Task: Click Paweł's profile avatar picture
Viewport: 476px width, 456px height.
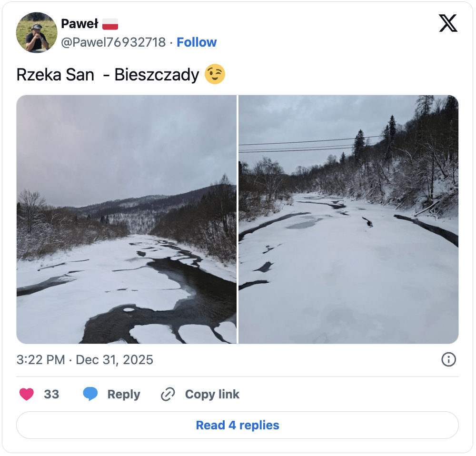Action: [x=37, y=32]
